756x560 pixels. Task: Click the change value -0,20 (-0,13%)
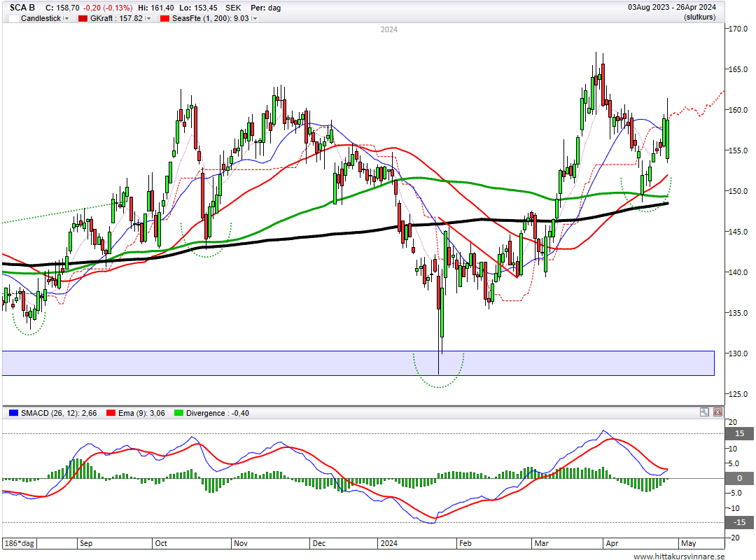point(108,8)
